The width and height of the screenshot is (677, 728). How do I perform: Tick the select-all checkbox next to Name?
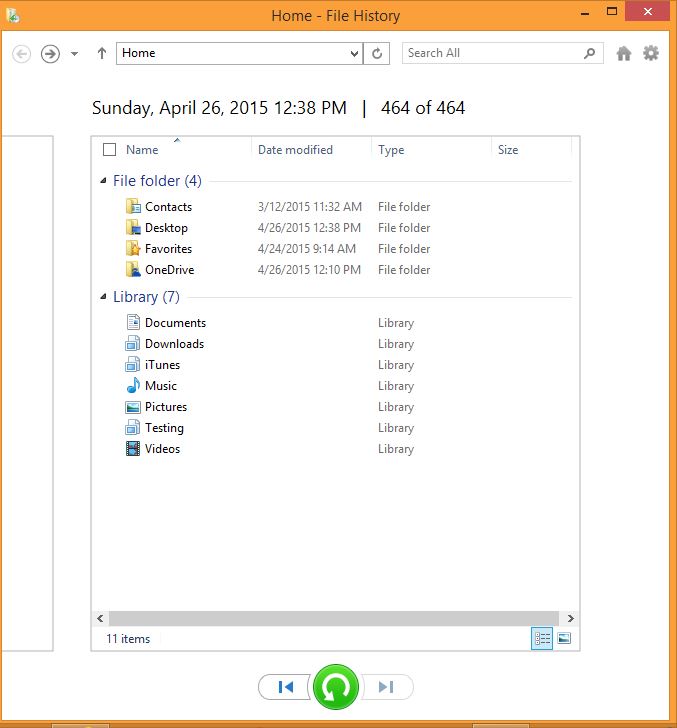point(110,150)
